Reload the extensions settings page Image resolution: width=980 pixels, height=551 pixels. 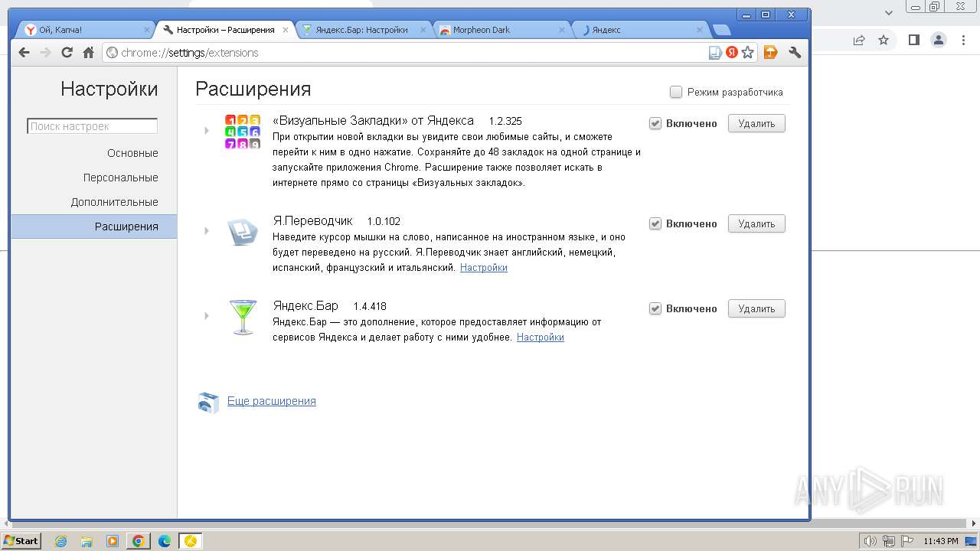point(67,53)
